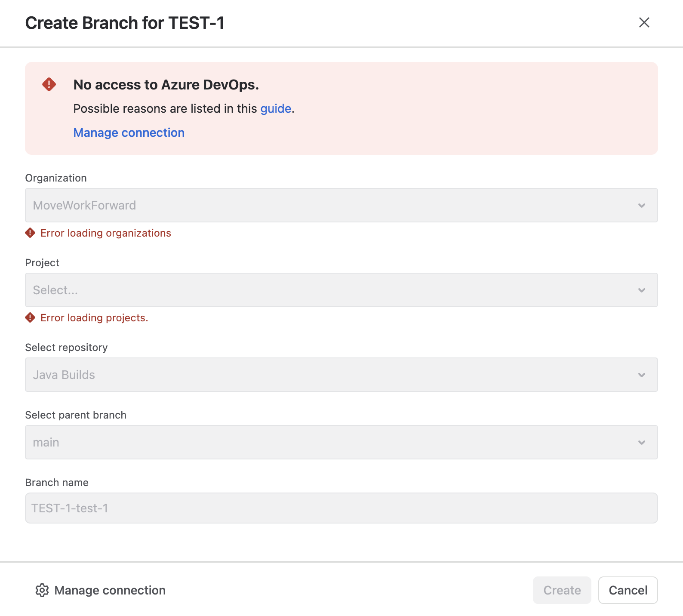This screenshot has width=683, height=616.
Task: Open the guide link in the alert
Action: 276,108
